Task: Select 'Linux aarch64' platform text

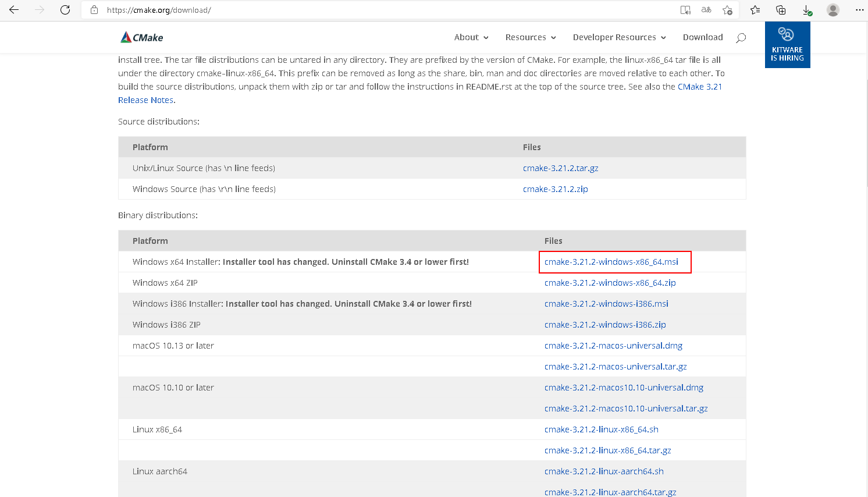Action: coord(160,471)
